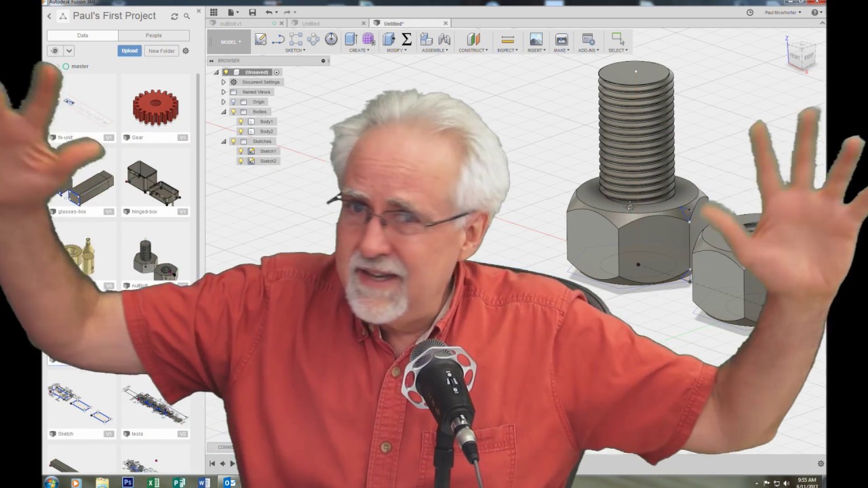This screenshot has height=488, width=868.
Task: Open Change Parameters sigma icon
Action: coord(407,39)
